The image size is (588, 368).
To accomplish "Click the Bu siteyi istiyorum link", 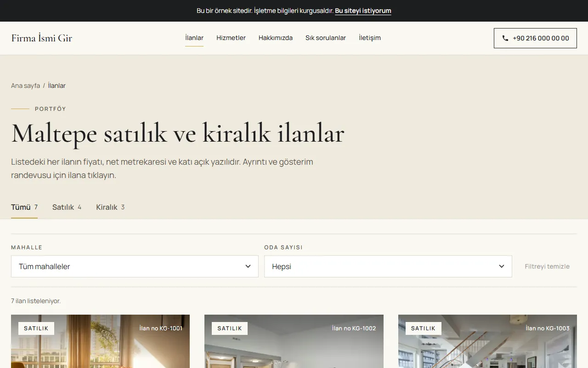I will click(363, 11).
